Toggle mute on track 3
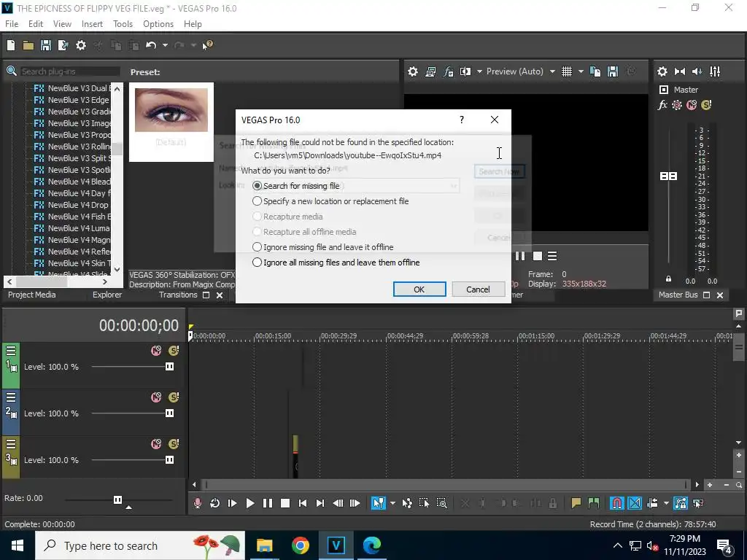This screenshot has height=560, width=747. [156, 444]
